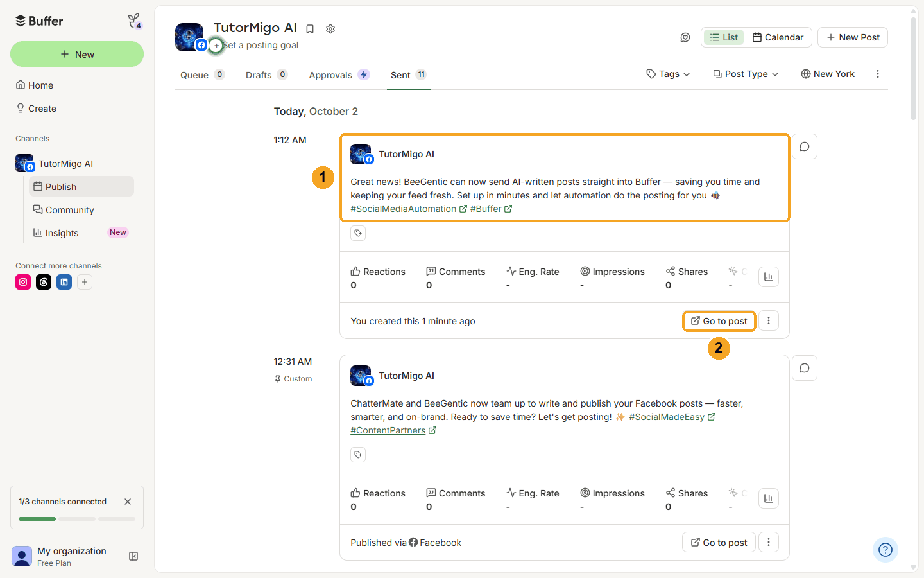Screen dimensions: 924x578
Task: Click the comment bubble beside the first post
Action: tap(805, 146)
